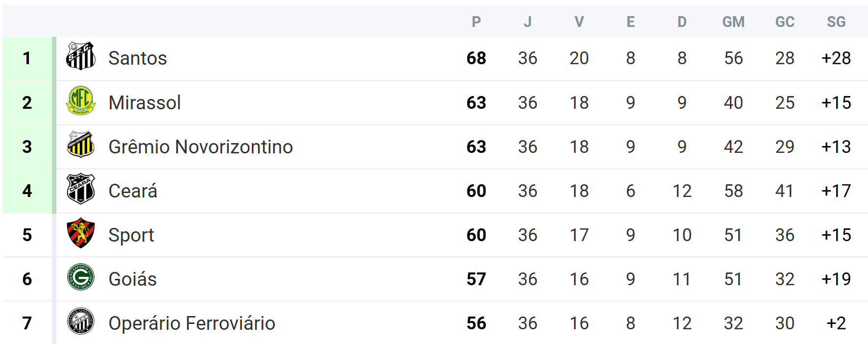The width and height of the screenshot is (868, 344).
Task: Click the Santos club crest
Action: (80, 56)
